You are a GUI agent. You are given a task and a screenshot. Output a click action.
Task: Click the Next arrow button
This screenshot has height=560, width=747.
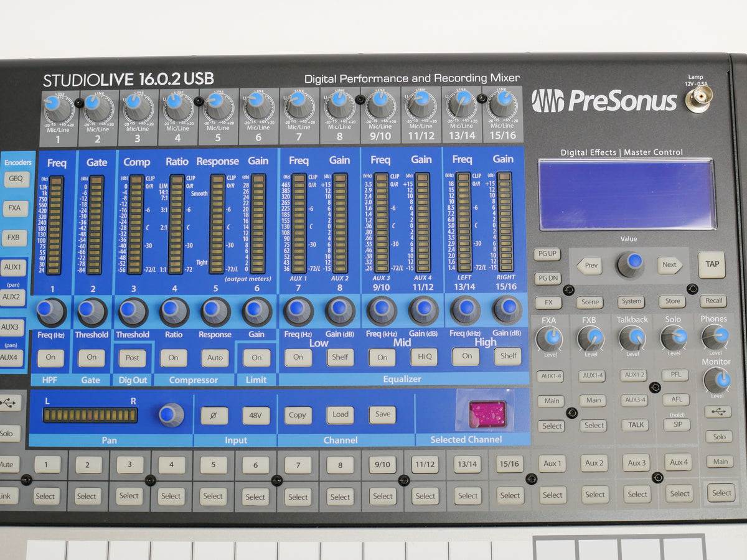[670, 265]
